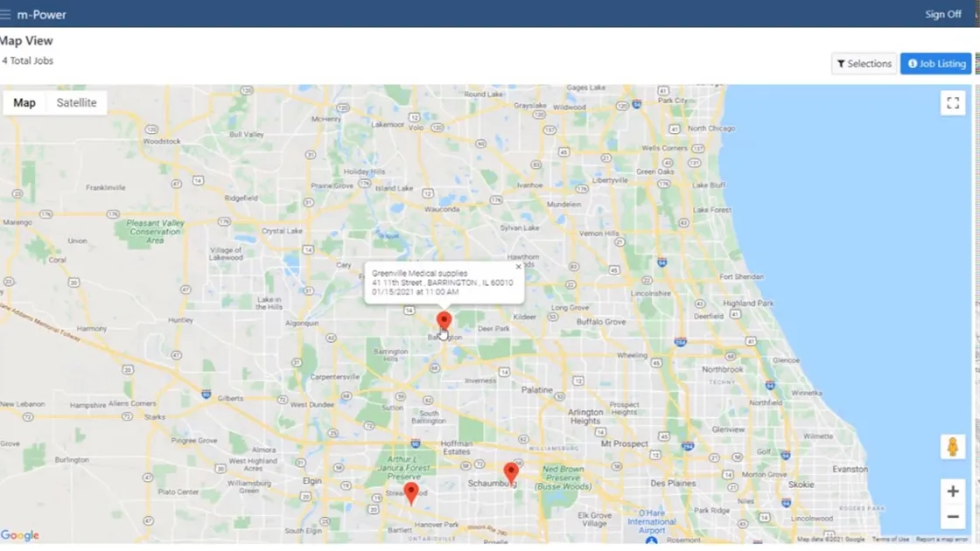Click the Highland Park map label
Screen dimensions: 980x551
pyautogui.click(x=748, y=303)
